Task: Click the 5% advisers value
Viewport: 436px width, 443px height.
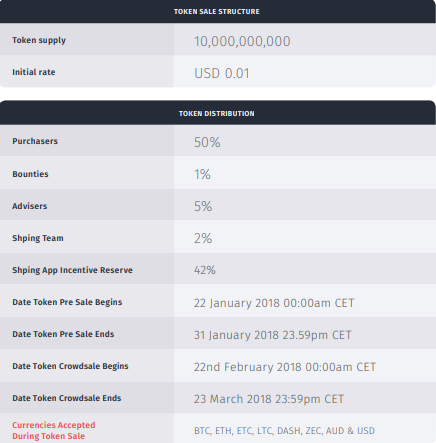Action: coord(203,206)
